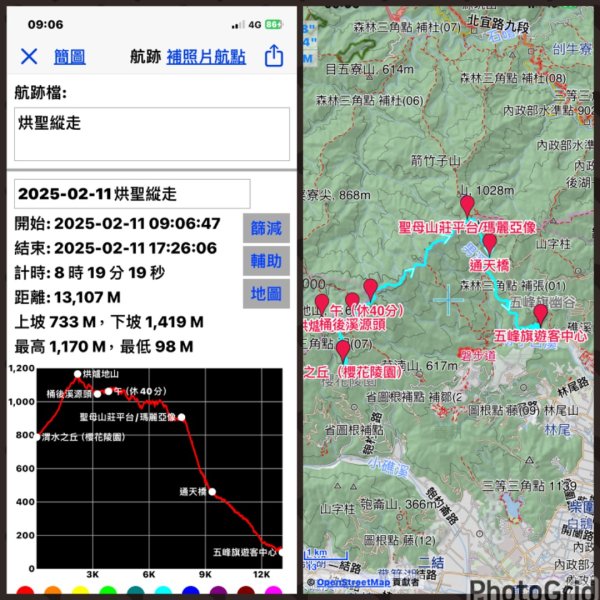The width and height of the screenshot is (600, 600).
Task: Click the 午 (休40分) map label
Action: click(367, 310)
